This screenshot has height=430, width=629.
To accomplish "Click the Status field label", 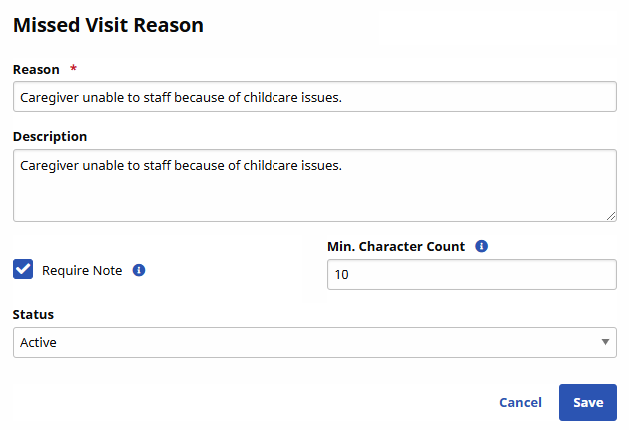I will (33, 314).
